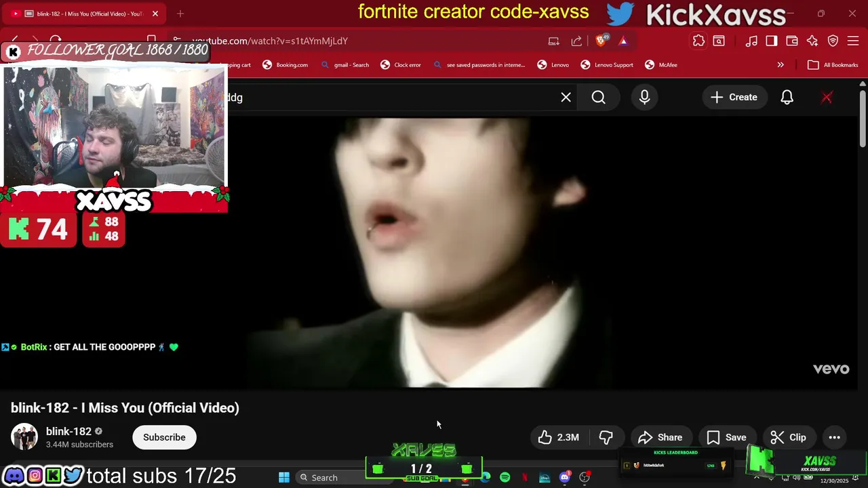868x488 pixels.
Task: Open the Brave playlist music note icon
Action: pyautogui.click(x=751, y=41)
